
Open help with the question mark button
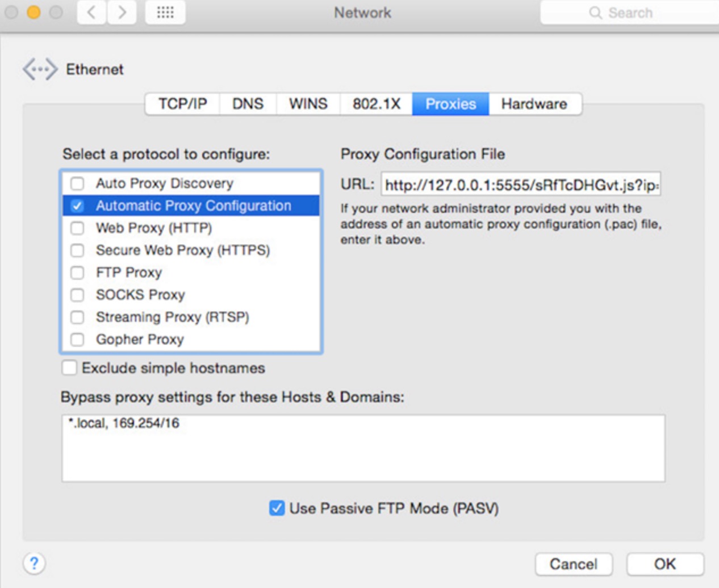point(34,563)
